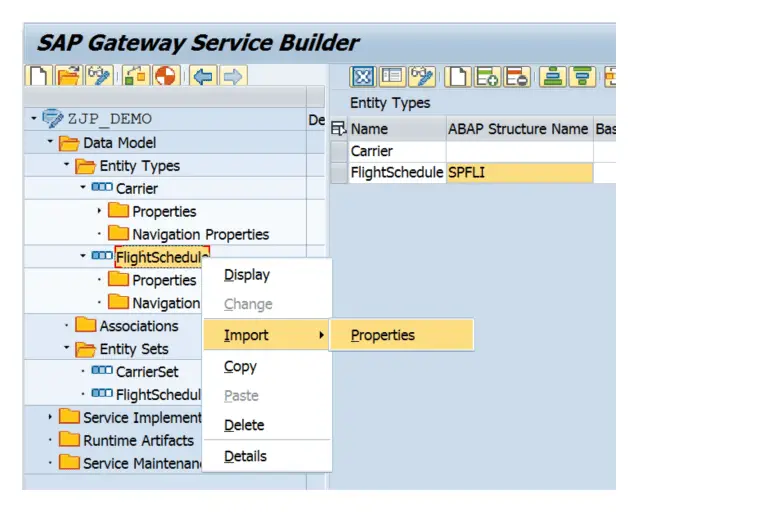Expand the Service Implementation folder

pos(50,417)
